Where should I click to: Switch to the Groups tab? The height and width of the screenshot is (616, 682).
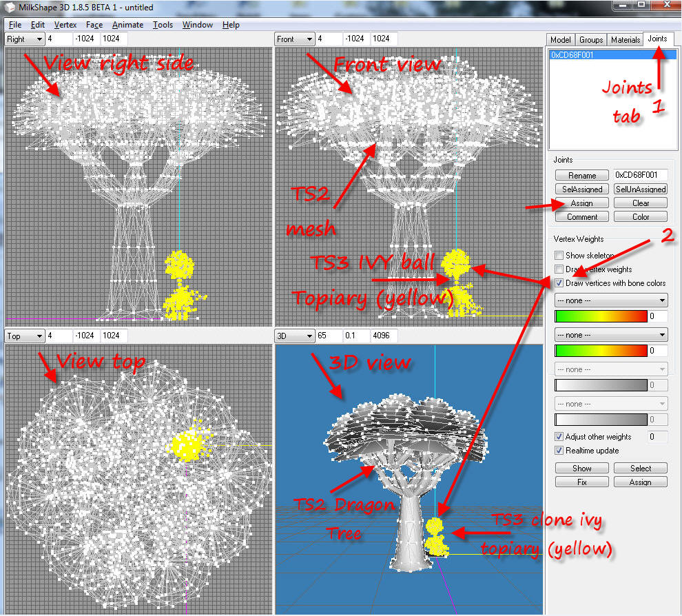click(x=591, y=40)
